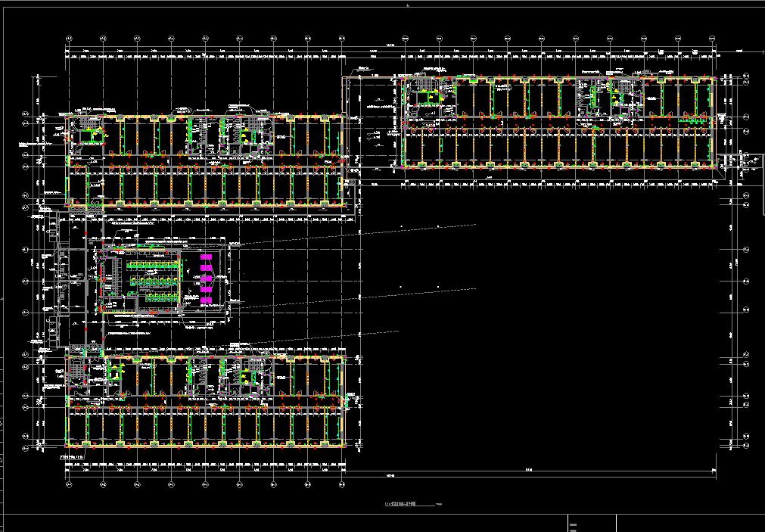Click the elevation marker symbols left of the upper-right building
765x532 pixels.
click(x=376, y=135)
